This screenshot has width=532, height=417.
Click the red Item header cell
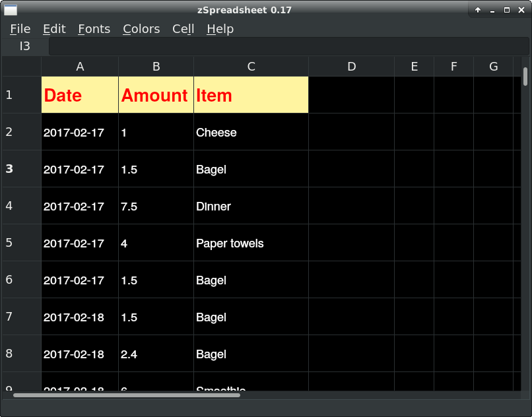pos(251,94)
